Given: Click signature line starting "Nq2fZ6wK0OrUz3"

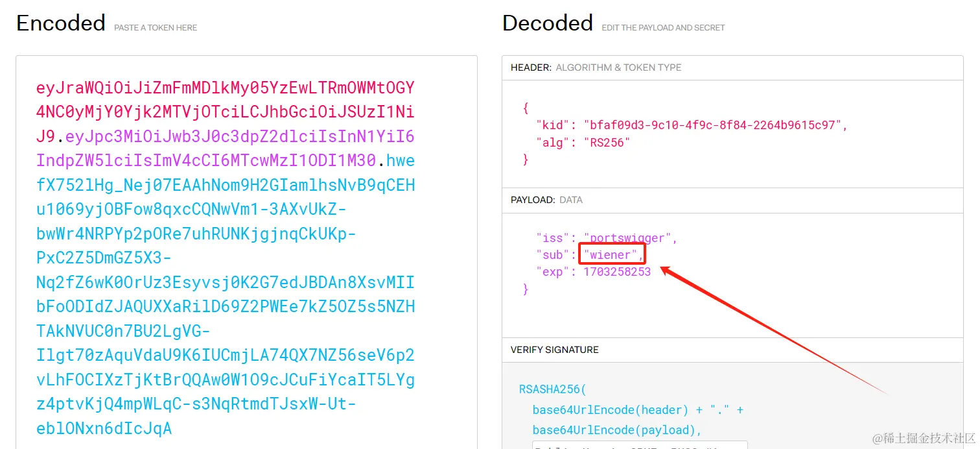Looking at the screenshot, I should [226, 283].
